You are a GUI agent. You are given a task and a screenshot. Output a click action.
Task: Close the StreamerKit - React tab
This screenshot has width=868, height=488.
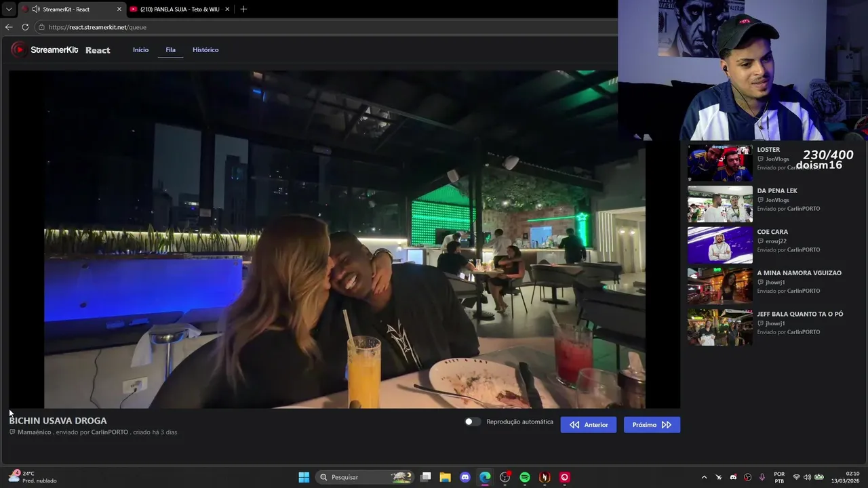(119, 9)
